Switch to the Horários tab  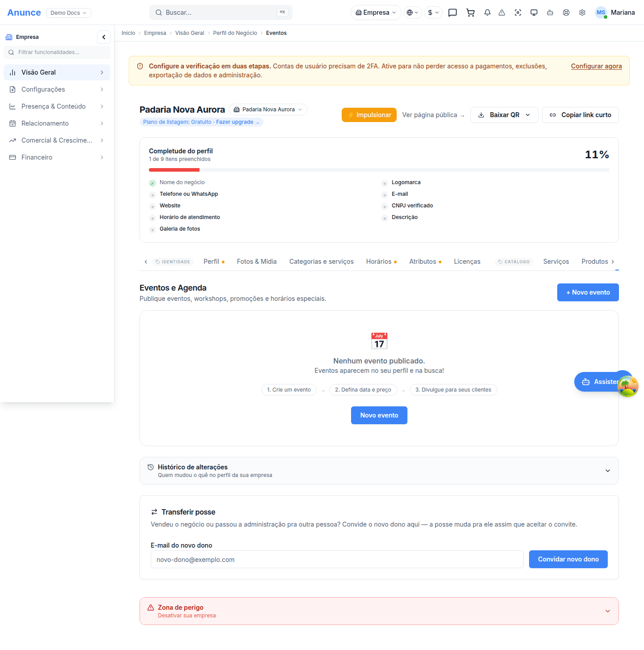[x=381, y=262]
